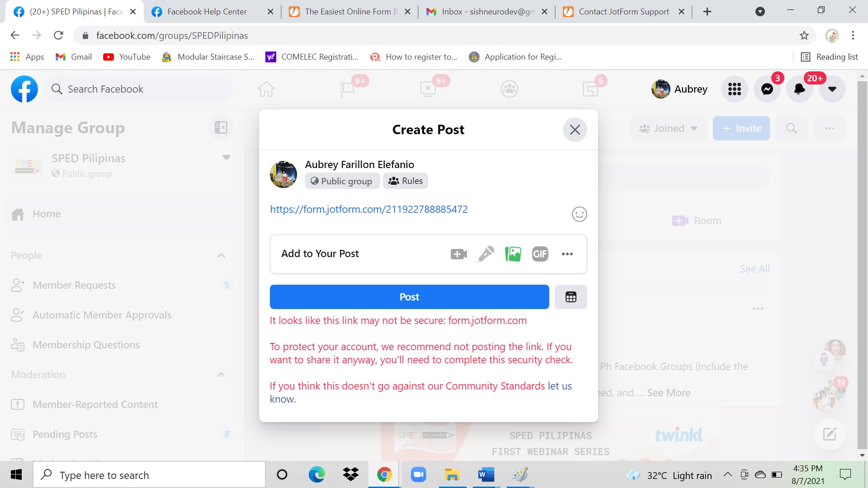Open Messenger chats
868x488 pixels.
767,89
